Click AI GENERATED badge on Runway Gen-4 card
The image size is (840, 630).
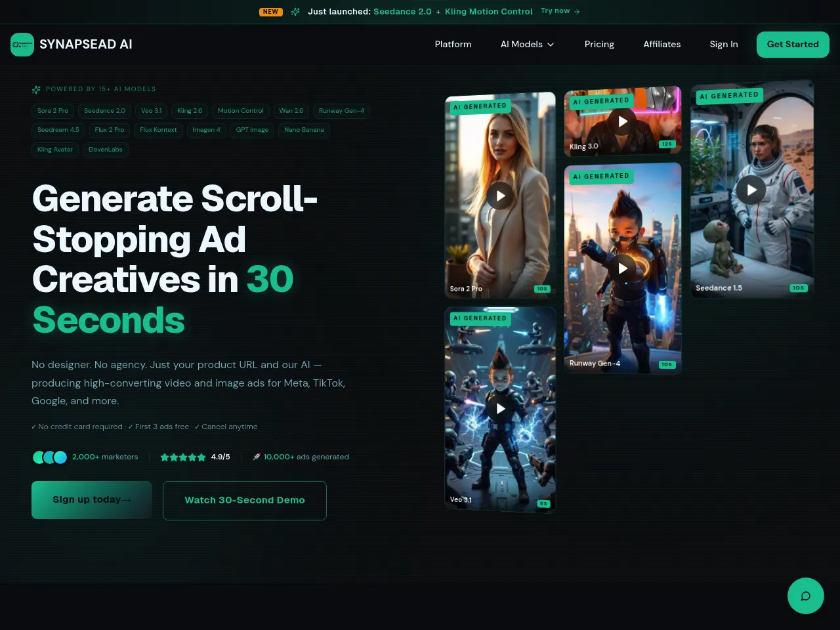[601, 177]
